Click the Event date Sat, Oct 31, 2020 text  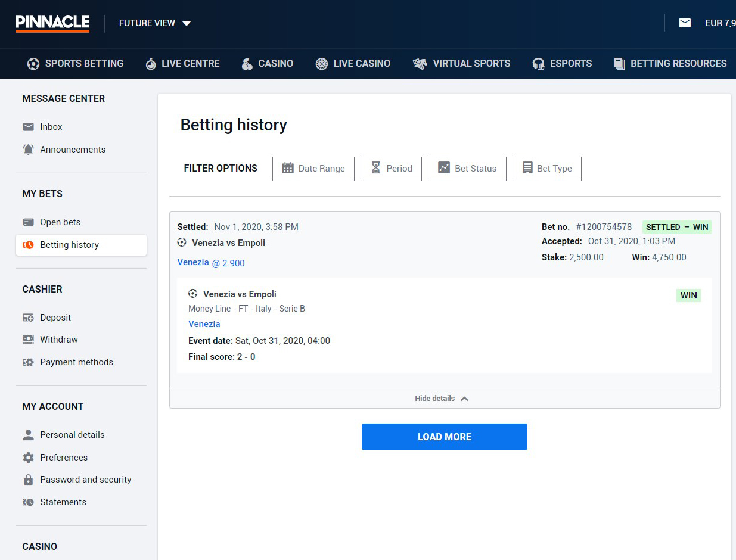(259, 341)
